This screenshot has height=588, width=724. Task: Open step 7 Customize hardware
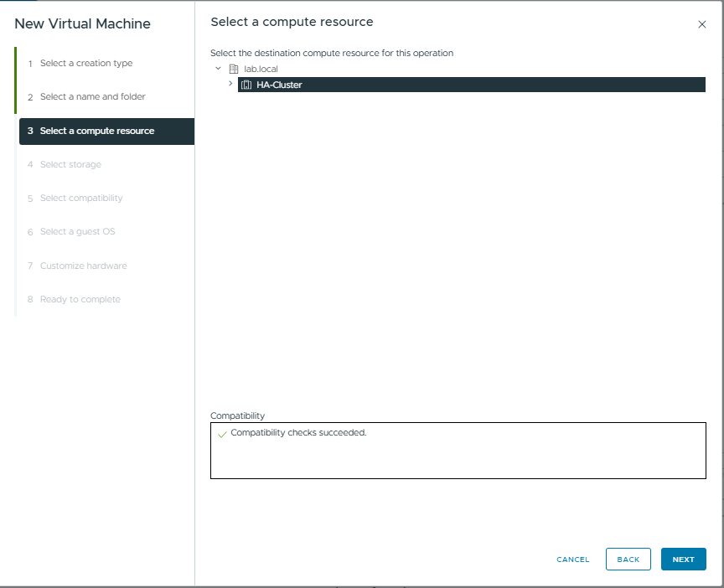tap(83, 266)
